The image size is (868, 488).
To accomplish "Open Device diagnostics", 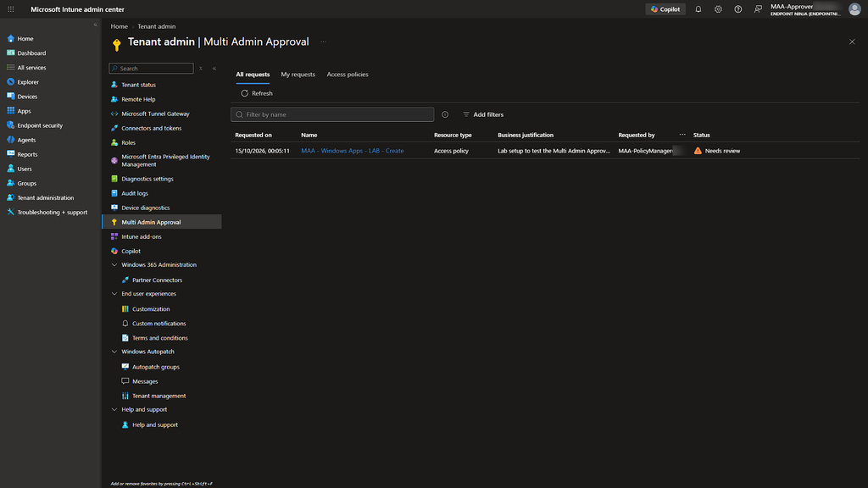I will [146, 208].
